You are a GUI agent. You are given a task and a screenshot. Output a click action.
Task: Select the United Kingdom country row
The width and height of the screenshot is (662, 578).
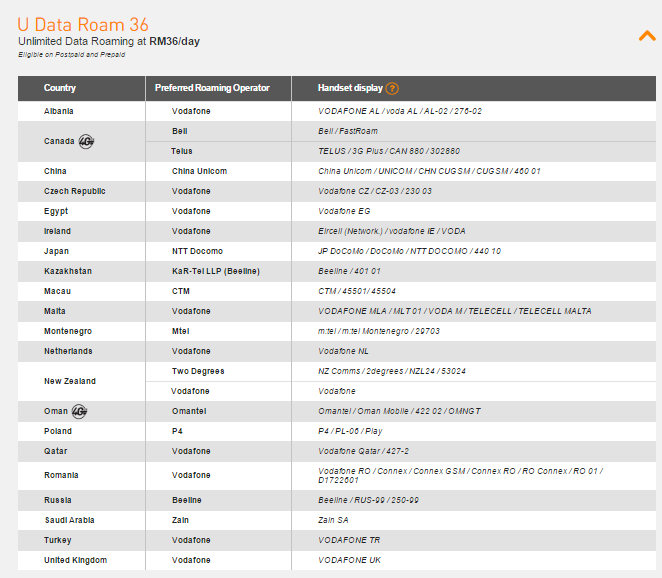(75, 560)
